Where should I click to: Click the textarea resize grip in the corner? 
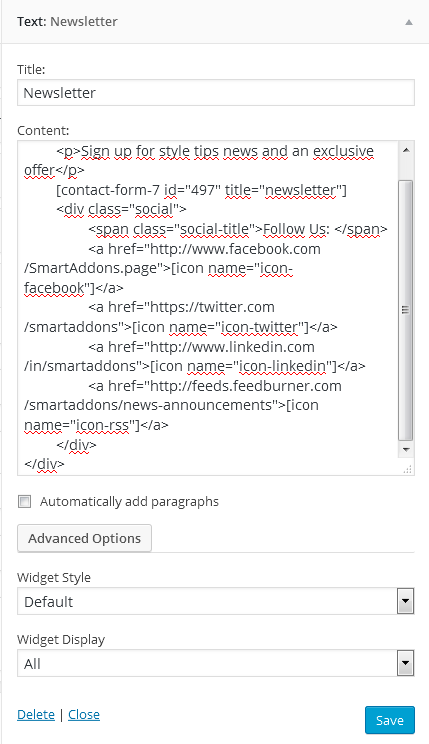[408, 469]
